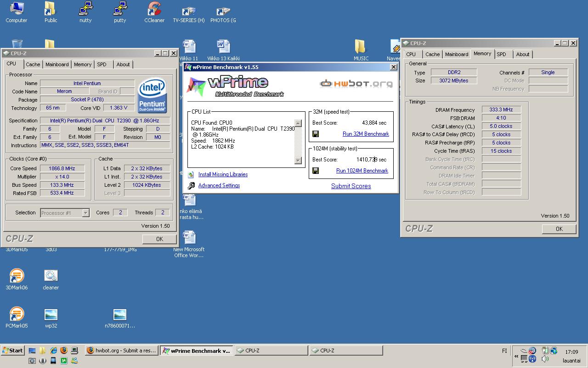Screen dimensions: 588x368
Task: Click the Run 1024M Benchmark link
Action: click(x=362, y=171)
